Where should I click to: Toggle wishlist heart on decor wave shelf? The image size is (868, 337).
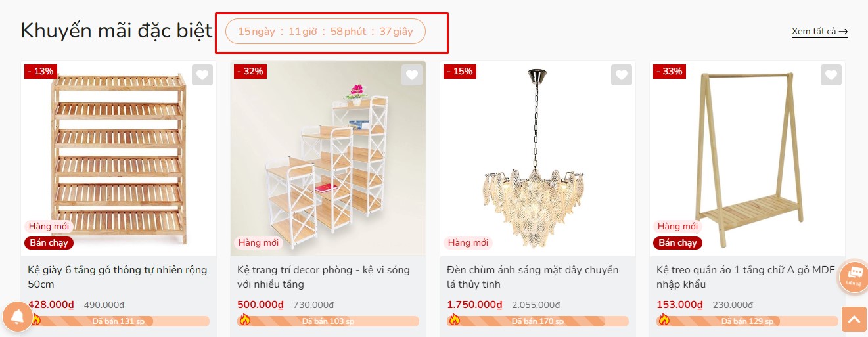412,75
